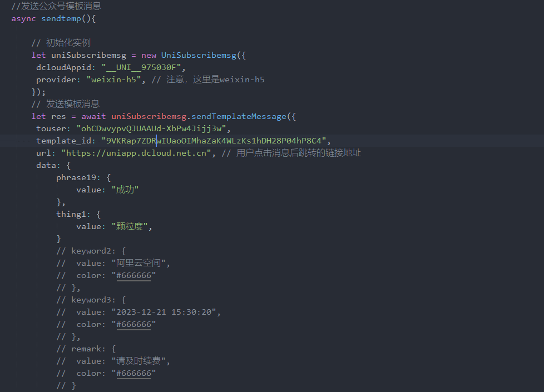The width and height of the screenshot is (544, 392).
Task: Click the await keyword
Action: click(x=93, y=116)
